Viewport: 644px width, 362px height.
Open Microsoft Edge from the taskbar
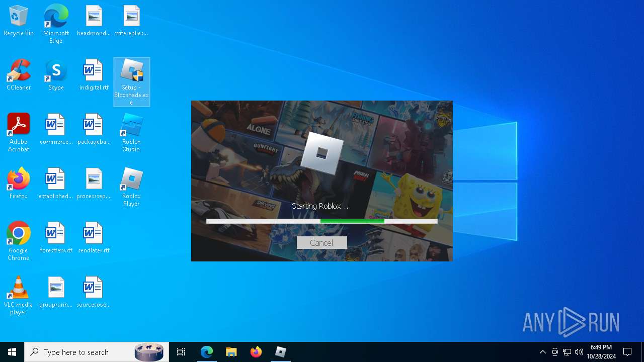(207, 352)
